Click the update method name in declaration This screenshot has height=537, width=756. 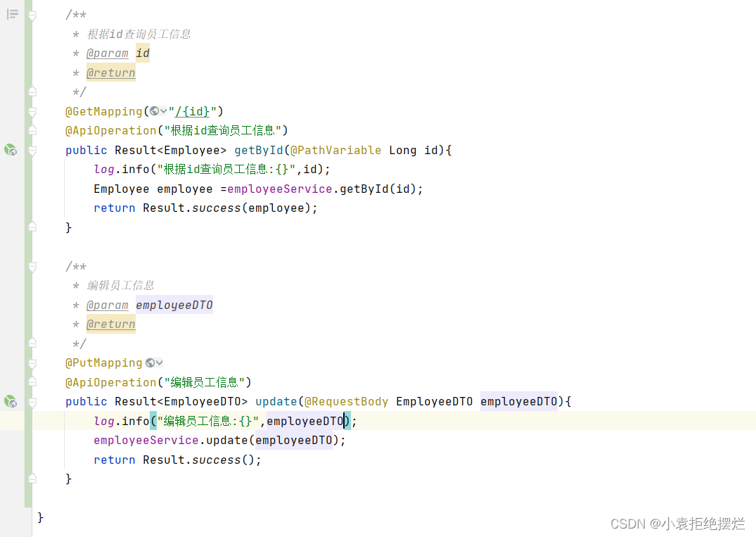pos(276,401)
